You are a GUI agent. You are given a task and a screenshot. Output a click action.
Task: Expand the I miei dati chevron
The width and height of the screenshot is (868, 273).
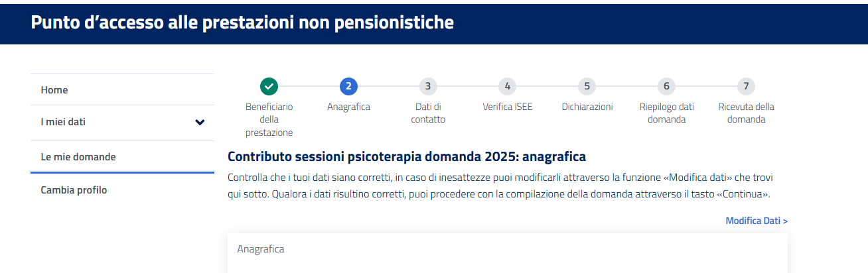(x=200, y=122)
